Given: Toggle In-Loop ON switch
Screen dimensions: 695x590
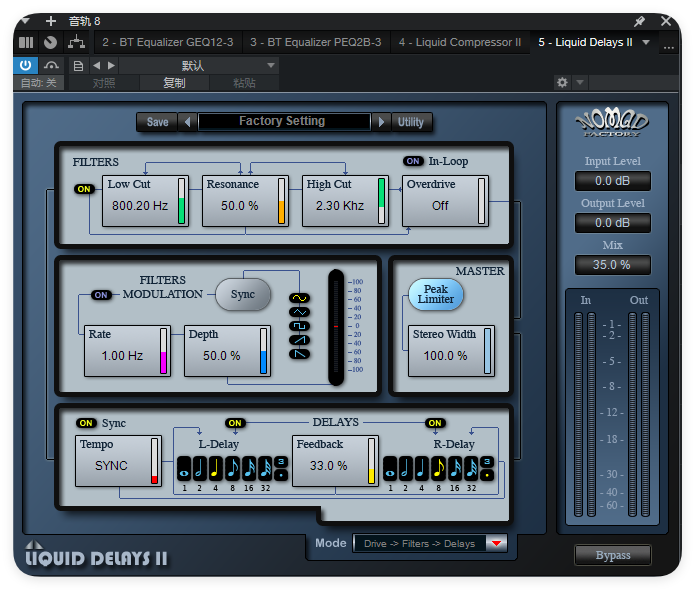Looking at the screenshot, I should [413, 161].
